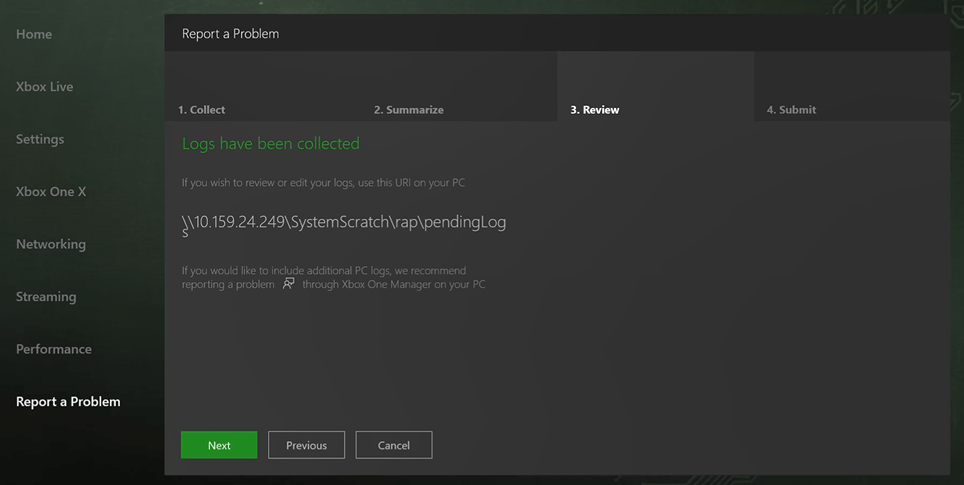Select Report a Problem in the sidebar
This screenshot has width=964, height=485.
coord(68,402)
